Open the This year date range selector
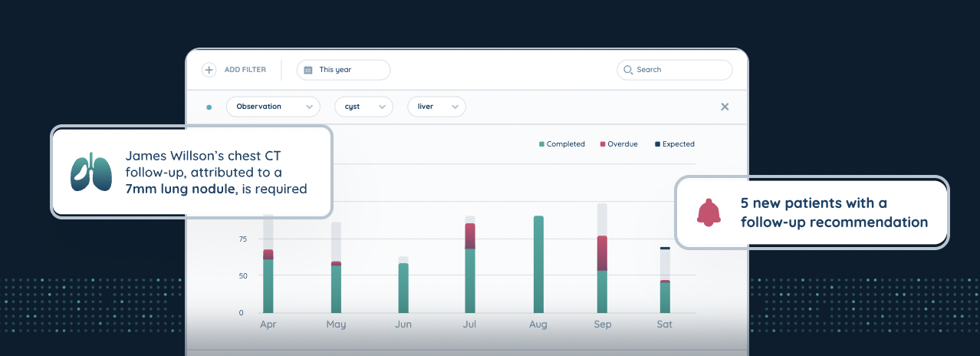This screenshot has width=980, height=356. (344, 70)
